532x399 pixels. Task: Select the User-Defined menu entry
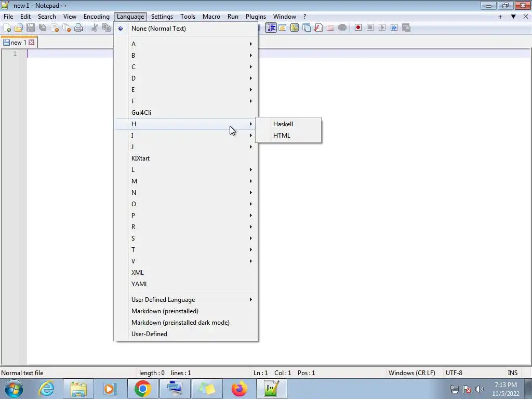point(186,334)
